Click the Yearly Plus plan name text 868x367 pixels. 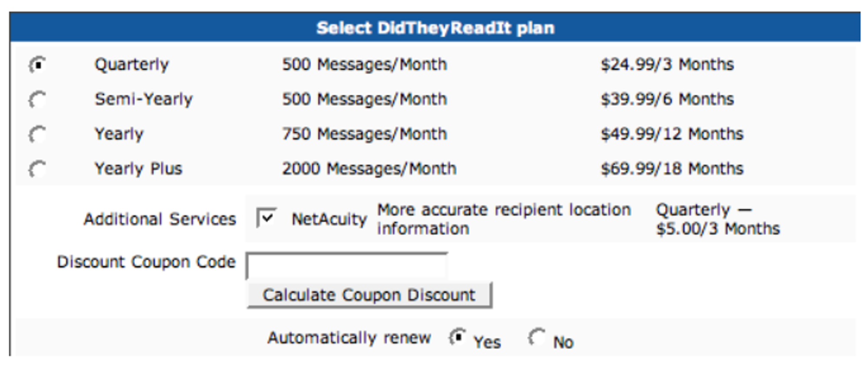pos(138,169)
